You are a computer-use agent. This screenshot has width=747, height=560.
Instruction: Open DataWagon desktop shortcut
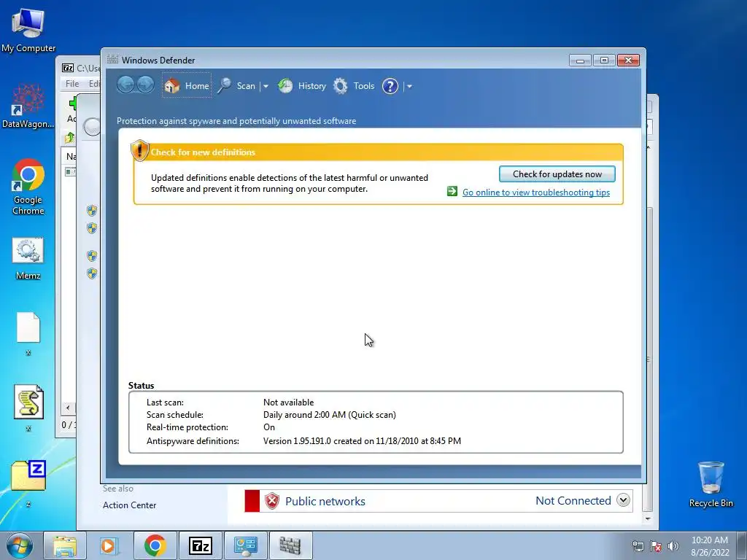[28, 106]
